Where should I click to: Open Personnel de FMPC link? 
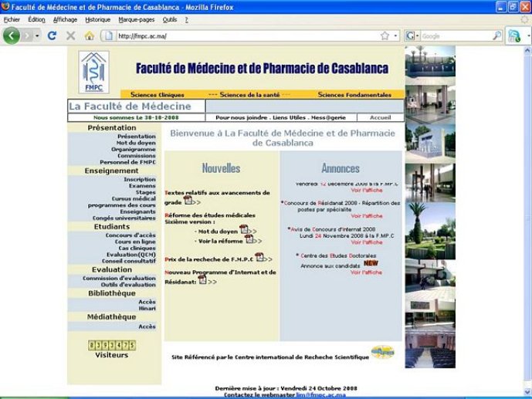pos(127,162)
